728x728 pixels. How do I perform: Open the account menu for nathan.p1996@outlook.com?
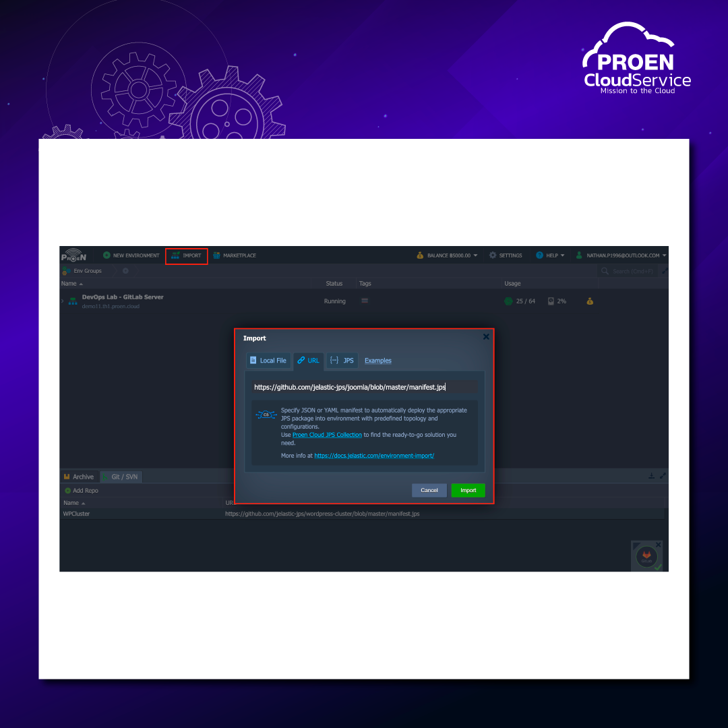click(621, 255)
